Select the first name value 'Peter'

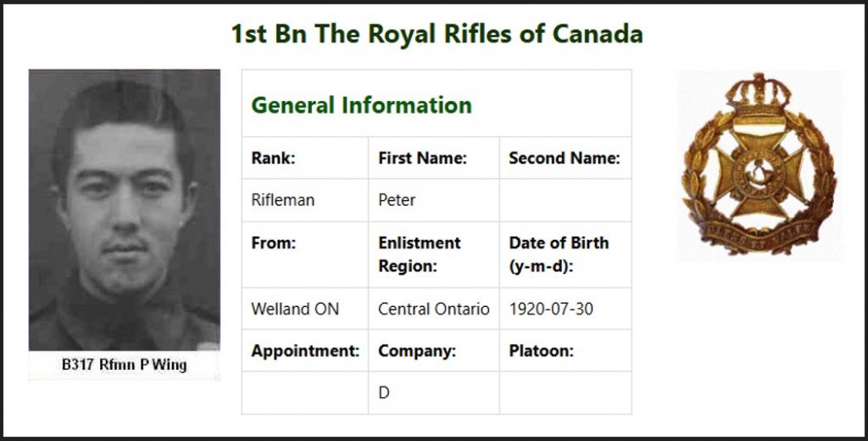click(397, 201)
